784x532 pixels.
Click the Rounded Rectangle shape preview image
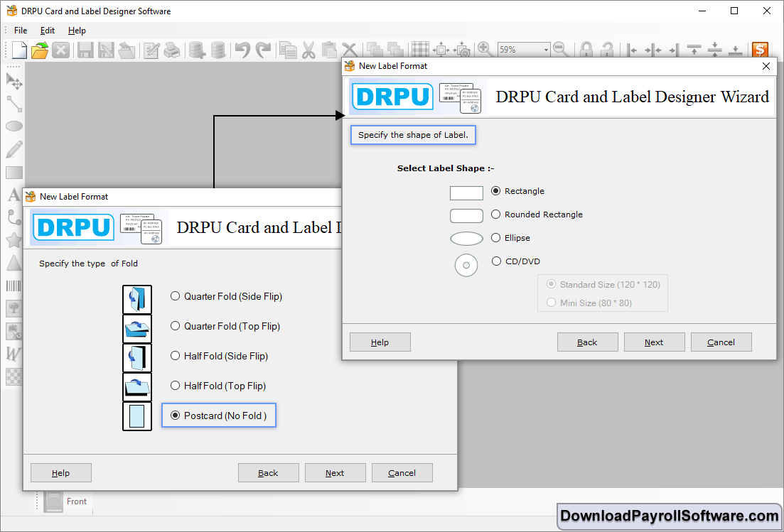[466, 216]
